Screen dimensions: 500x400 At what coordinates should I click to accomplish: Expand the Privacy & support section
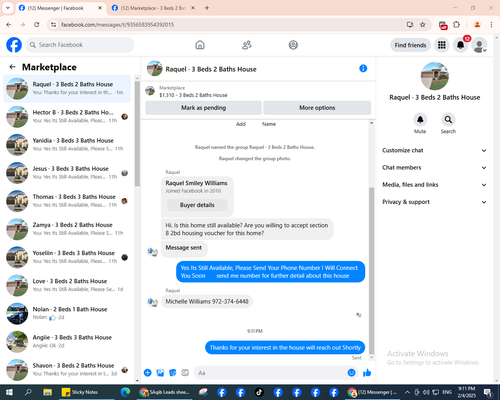[434, 202]
